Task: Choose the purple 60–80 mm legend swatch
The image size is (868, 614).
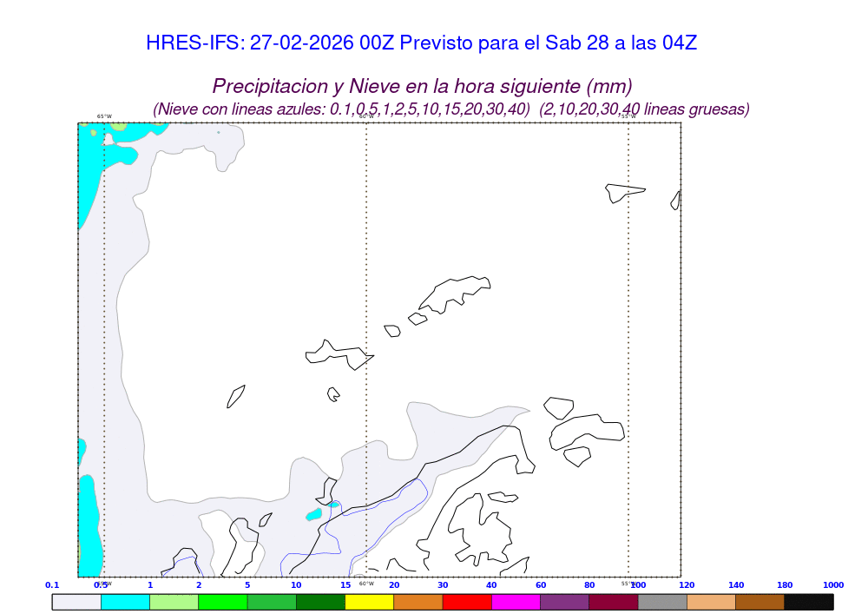Action: tap(564, 602)
